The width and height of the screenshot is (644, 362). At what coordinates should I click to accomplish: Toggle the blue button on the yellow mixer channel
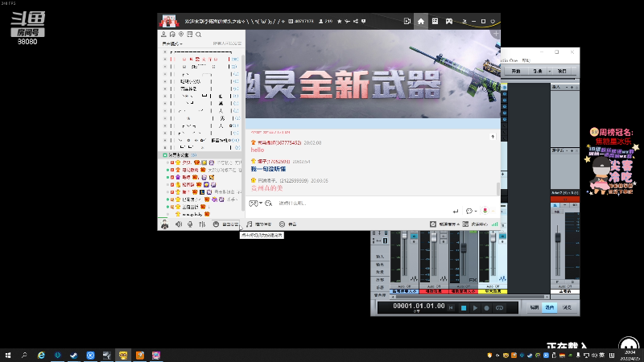click(x=502, y=237)
